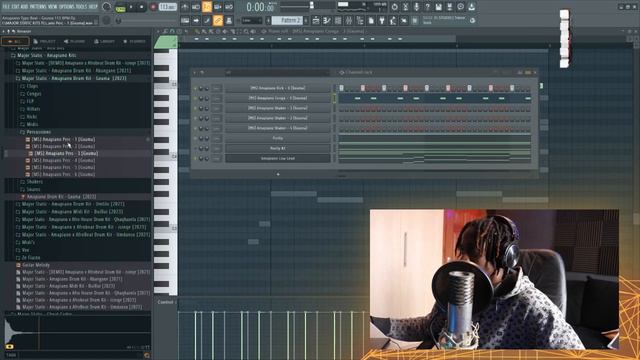Viewport: 640px width, 360px height.
Task: Click the multilink to controllers icon
Action: click(229, 20)
